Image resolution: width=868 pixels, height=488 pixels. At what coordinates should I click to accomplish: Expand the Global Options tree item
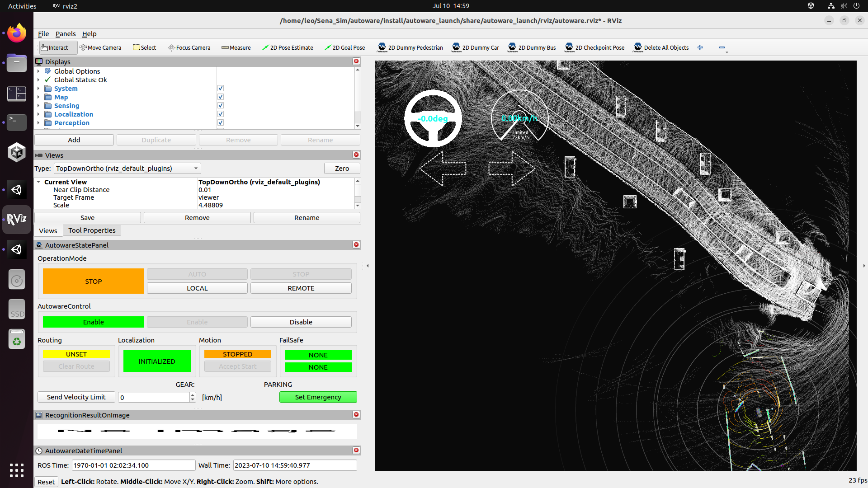pyautogui.click(x=38, y=71)
